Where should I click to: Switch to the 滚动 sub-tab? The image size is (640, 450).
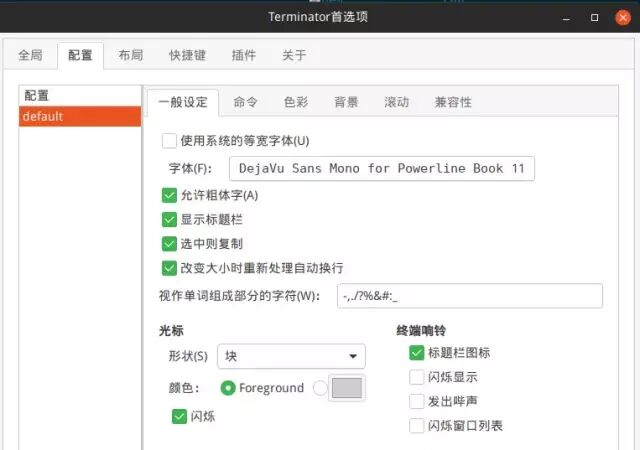pyautogui.click(x=396, y=102)
